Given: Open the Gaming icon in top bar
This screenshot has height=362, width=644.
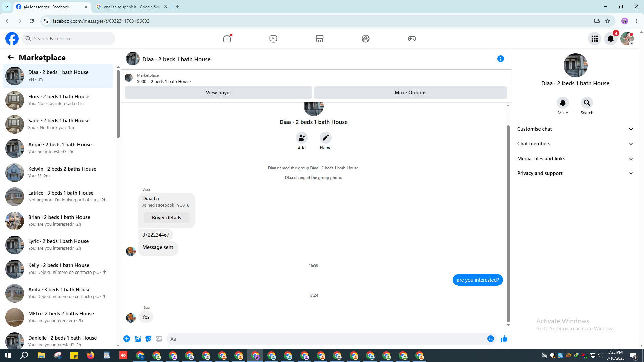Looking at the screenshot, I should tap(412, 39).
